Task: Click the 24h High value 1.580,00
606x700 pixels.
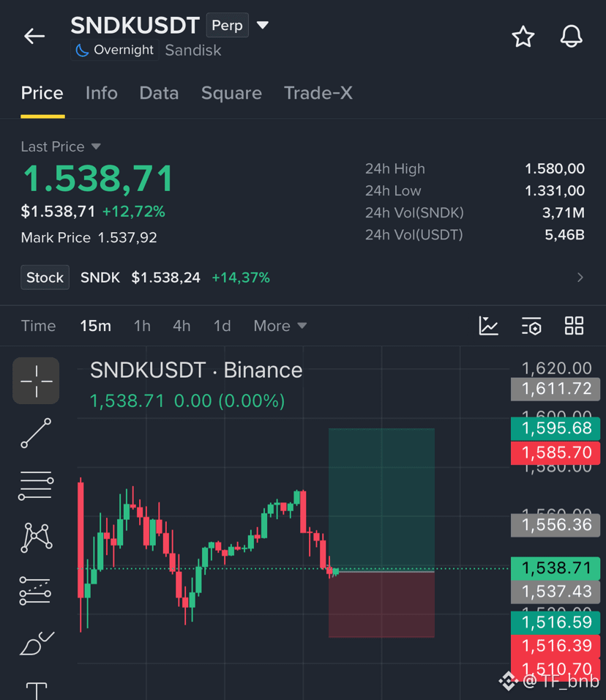Action: click(555, 168)
